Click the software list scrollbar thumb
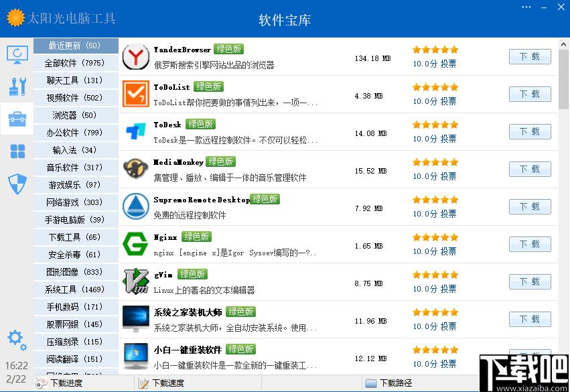The height and width of the screenshot is (392, 570). 563,80
